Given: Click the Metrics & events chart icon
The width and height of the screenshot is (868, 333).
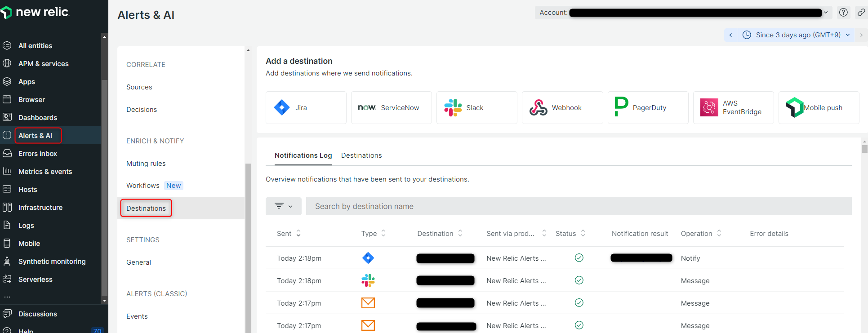Looking at the screenshot, I should click(7, 171).
